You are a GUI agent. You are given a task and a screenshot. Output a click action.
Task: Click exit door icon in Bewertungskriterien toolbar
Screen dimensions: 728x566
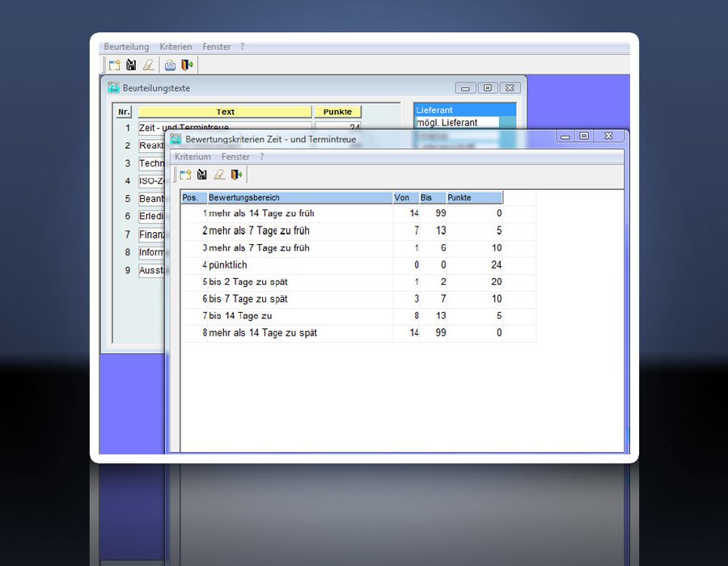236,175
